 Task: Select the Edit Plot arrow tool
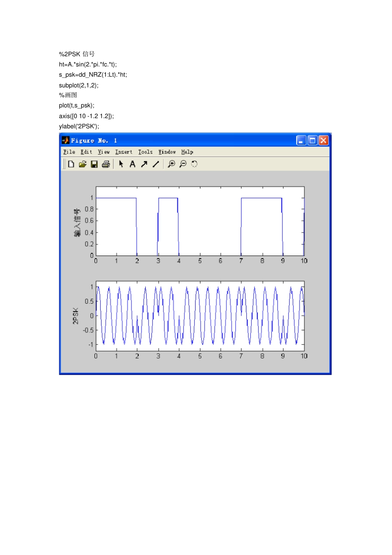pos(121,164)
